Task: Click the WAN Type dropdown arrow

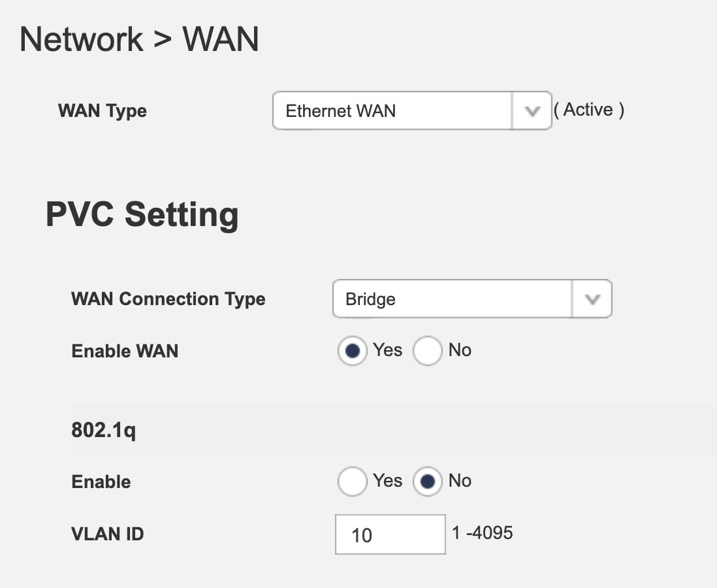Action: pyautogui.click(x=532, y=110)
